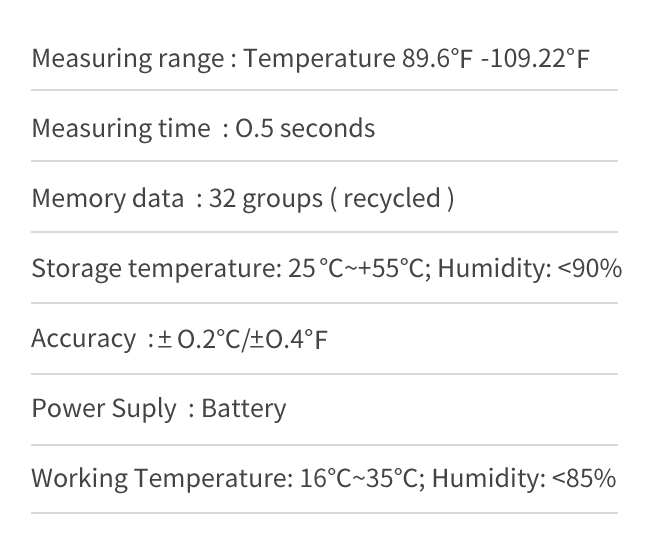This screenshot has height=557, width=652.
Task: Click the "Power Suply" label
Action: coord(104,408)
